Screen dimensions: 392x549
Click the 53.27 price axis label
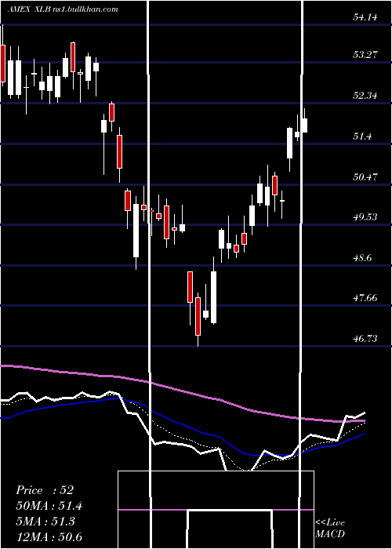click(x=365, y=54)
